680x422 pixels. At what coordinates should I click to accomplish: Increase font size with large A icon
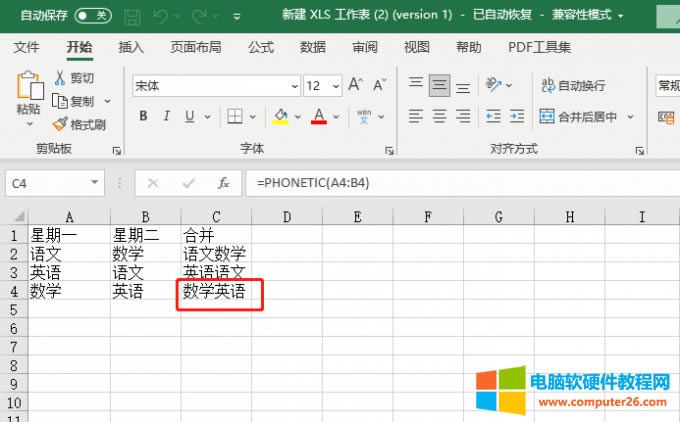356,84
